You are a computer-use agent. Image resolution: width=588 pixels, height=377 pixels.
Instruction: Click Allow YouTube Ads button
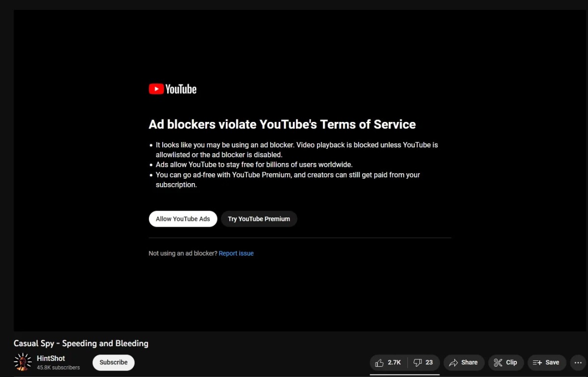(183, 219)
